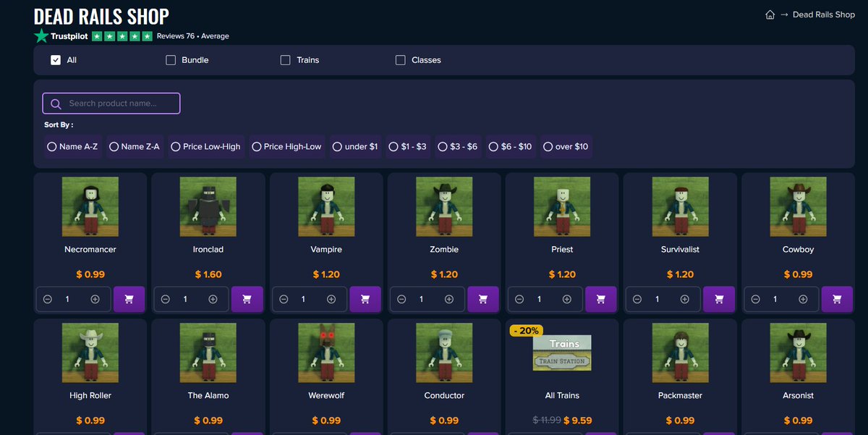Open Dead Rails Shop breadcrumb link

(x=824, y=14)
